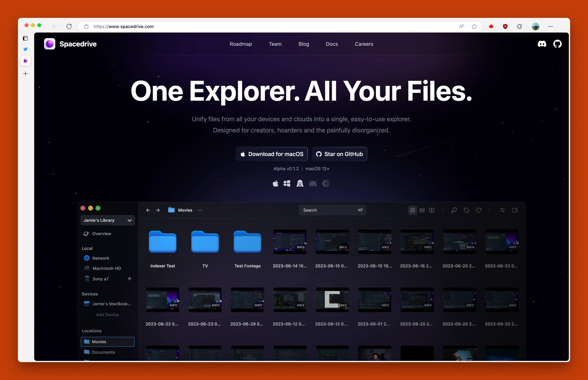Click the Windows platform icon
This screenshot has width=588, height=380.
click(287, 183)
